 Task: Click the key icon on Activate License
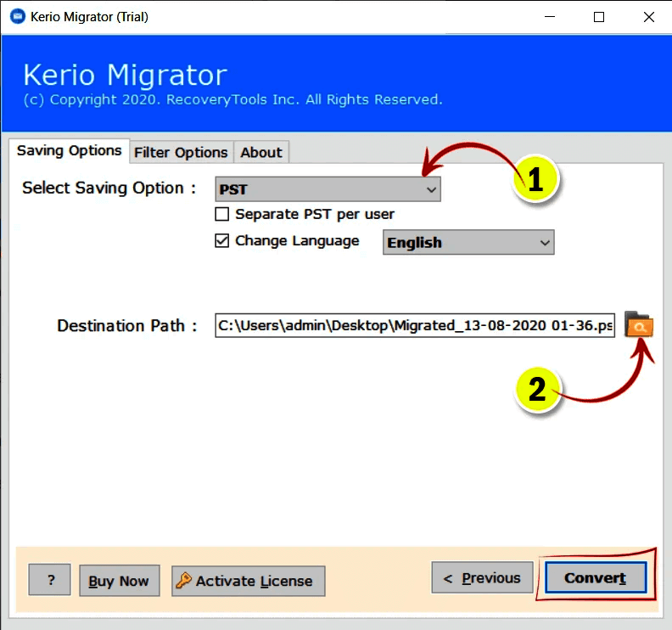point(182,581)
